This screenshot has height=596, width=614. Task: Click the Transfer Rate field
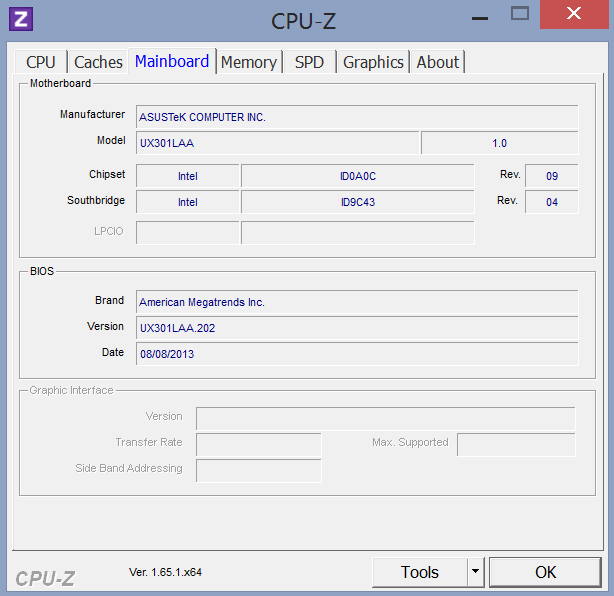[x=258, y=444]
